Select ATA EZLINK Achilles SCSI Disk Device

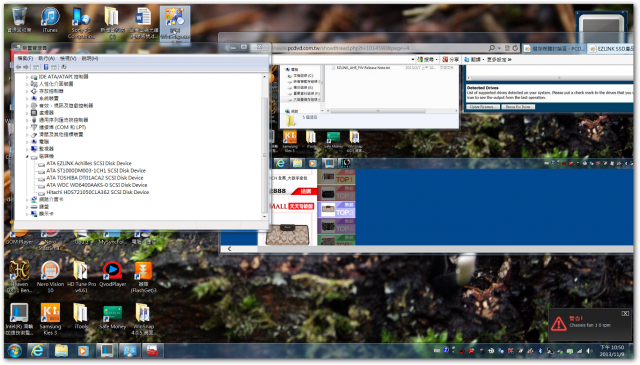(x=89, y=163)
